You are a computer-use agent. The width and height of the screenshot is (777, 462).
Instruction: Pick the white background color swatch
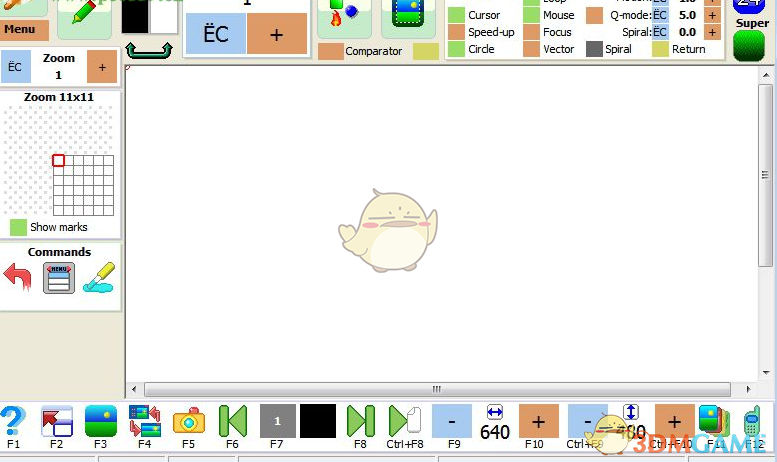pyautogui.click(x=164, y=16)
